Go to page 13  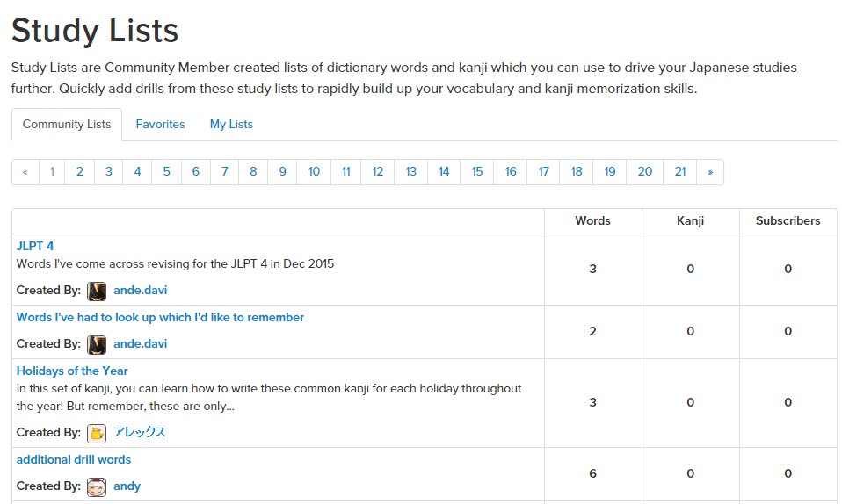coord(410,172)
